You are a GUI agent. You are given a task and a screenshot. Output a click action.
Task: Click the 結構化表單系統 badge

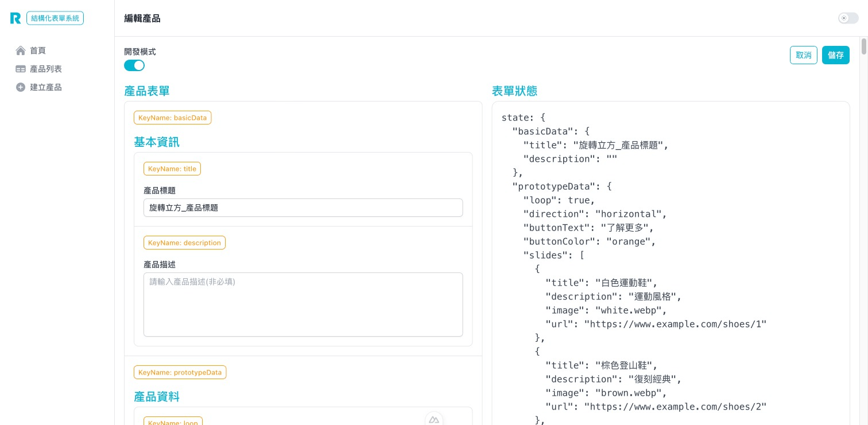[55, 18]
